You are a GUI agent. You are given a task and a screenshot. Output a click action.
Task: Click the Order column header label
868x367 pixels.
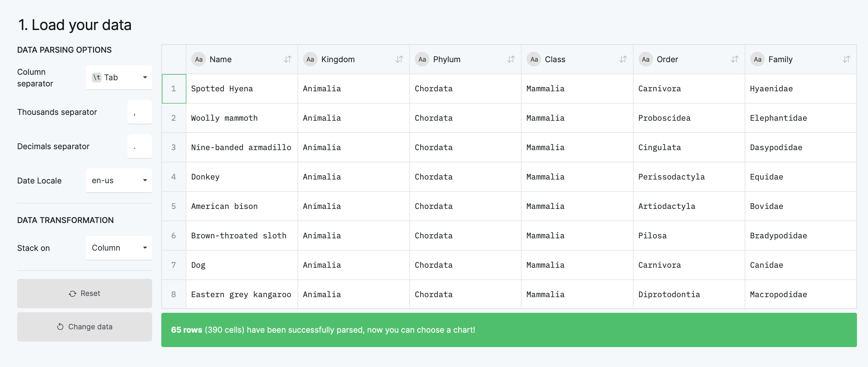click(x=667, y=59)
